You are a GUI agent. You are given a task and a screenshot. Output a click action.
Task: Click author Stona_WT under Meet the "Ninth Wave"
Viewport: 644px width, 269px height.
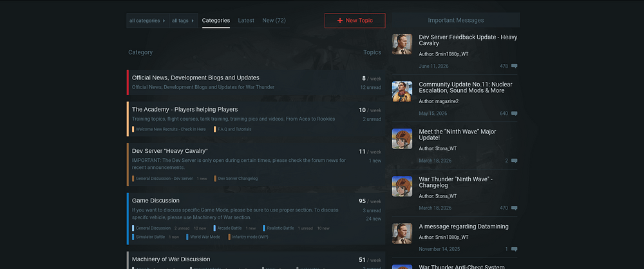pos(446,148)
